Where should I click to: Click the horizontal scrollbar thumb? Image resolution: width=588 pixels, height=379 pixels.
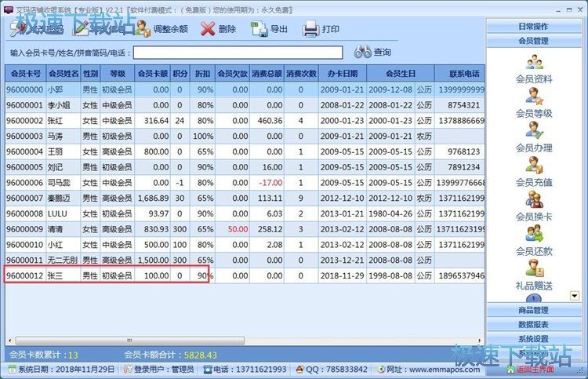[129, 341]
